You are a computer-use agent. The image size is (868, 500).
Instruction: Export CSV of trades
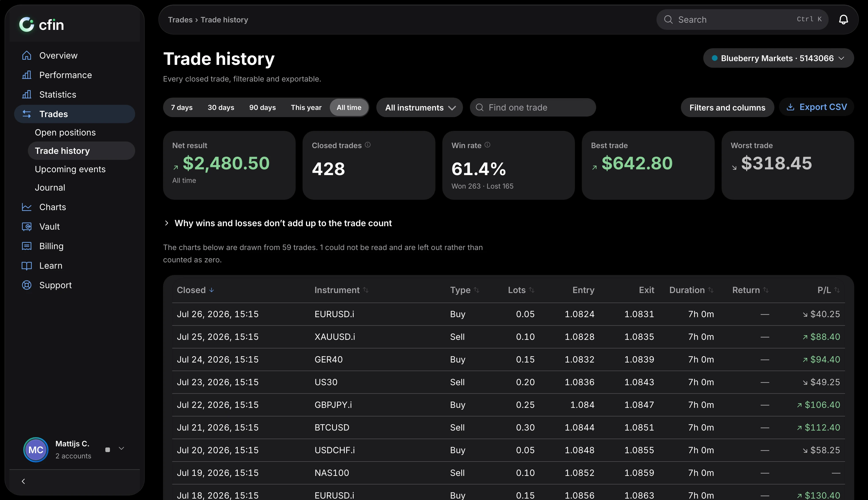(x=816, y=107)
